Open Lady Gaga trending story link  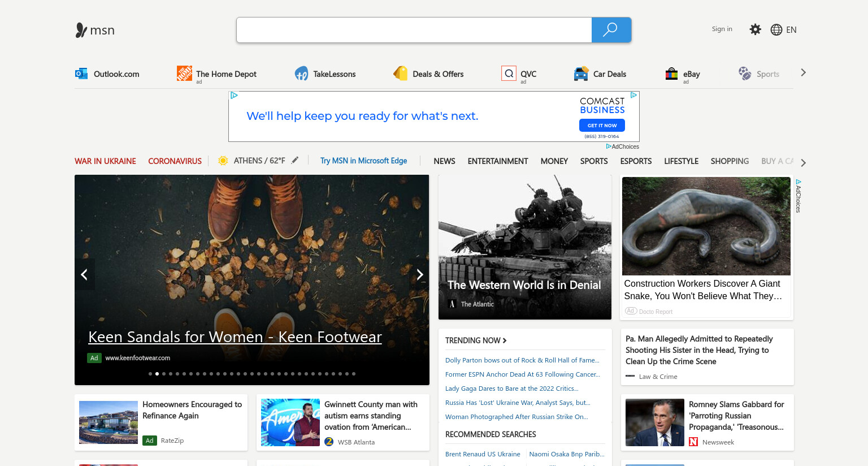pyautogui.click(x=512, y=389)
